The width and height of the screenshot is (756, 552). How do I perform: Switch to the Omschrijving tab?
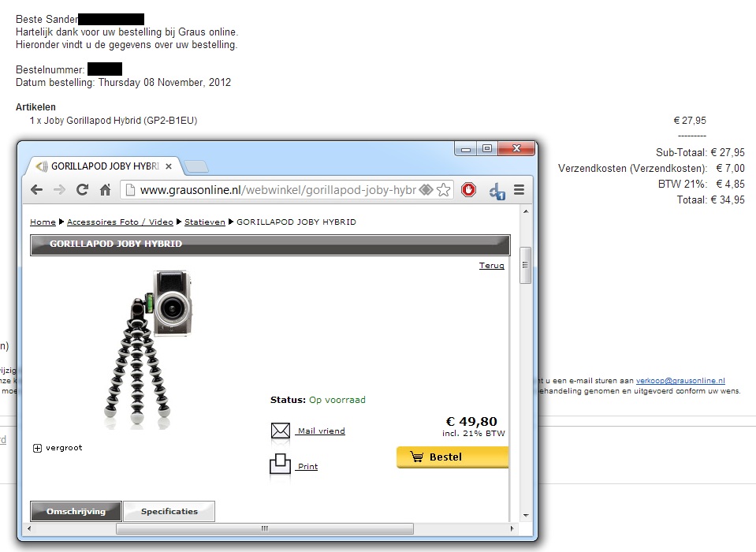(76, 512)
